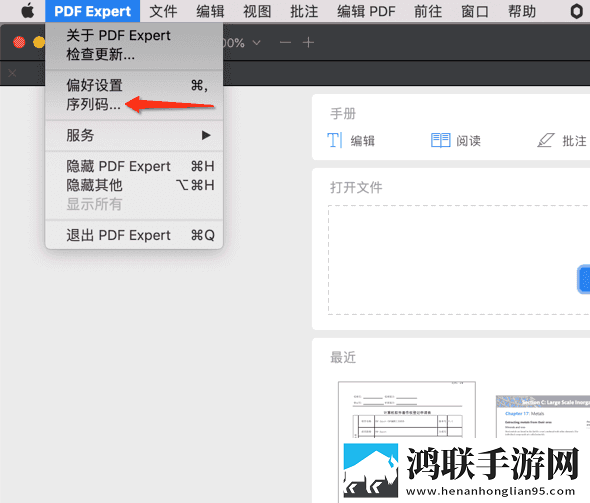Click the red close window button
This screenshot has height=503, width=590.
click(19, 42)
